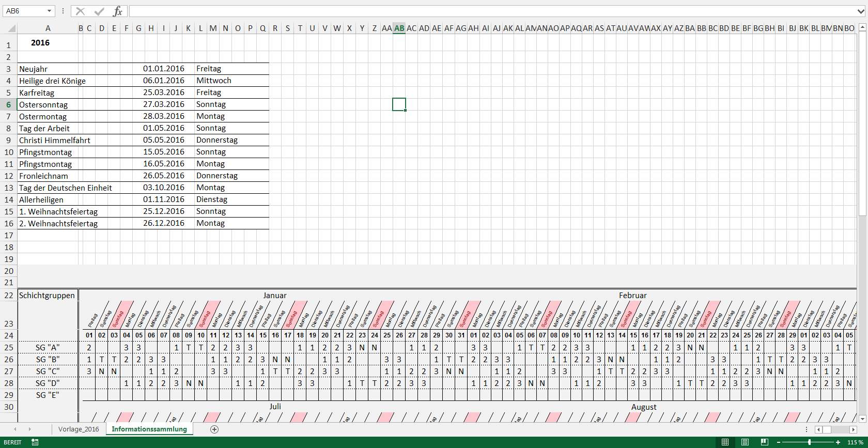This screenshot has height=448, width=868.
Task: Switch to Page Layout view
Action: [745, 442]
